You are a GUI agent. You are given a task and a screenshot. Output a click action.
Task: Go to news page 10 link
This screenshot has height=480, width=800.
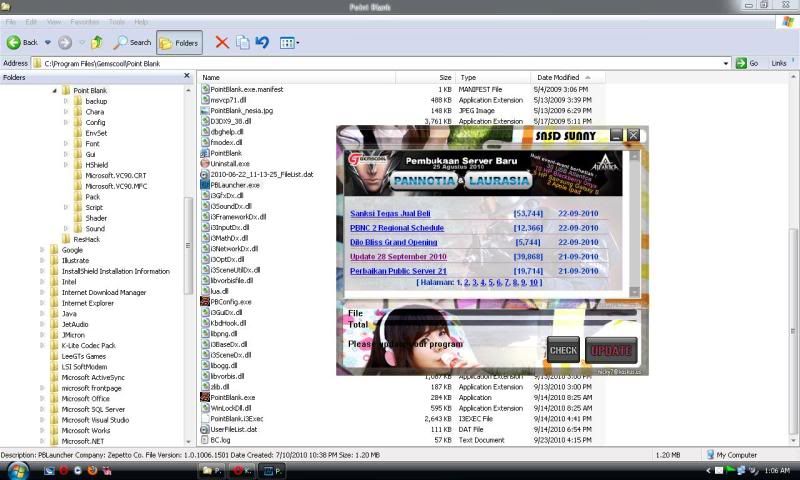[534, 282]
